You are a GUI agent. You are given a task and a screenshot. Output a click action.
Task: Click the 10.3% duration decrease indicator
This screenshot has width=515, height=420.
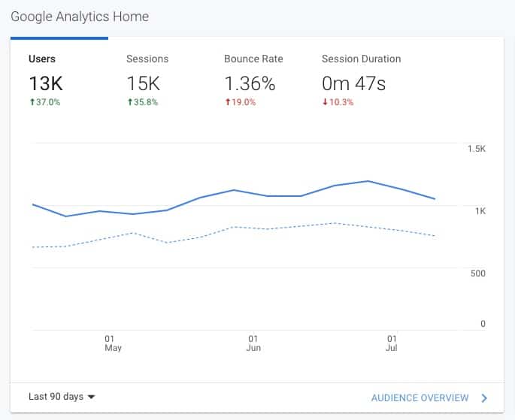coord(338,102)
